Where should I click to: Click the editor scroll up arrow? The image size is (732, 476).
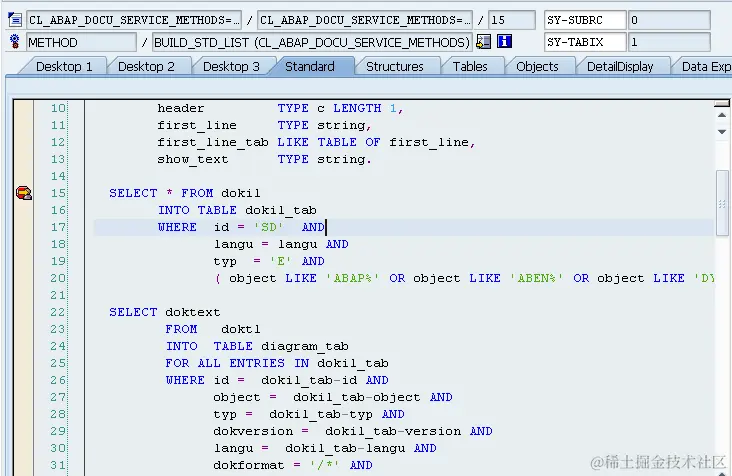click(722, 115)
